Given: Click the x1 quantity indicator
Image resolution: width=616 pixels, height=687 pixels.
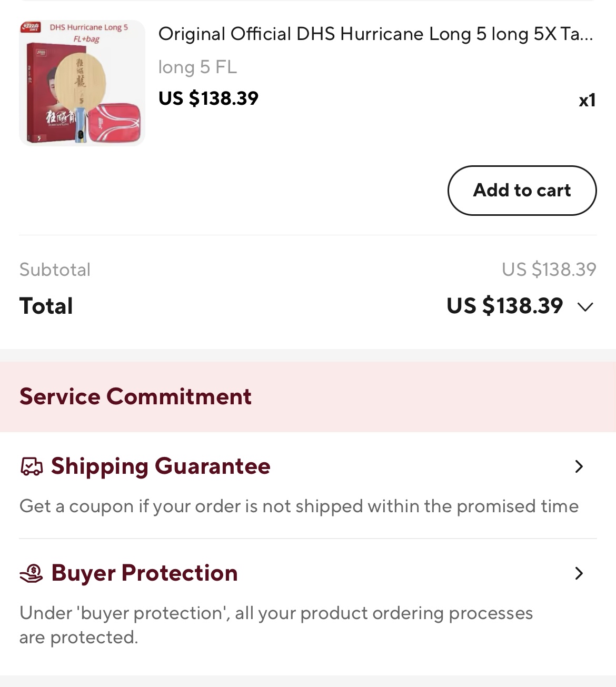Looking at the screenshot, I should pyautogui.click(x=587, y=100).
